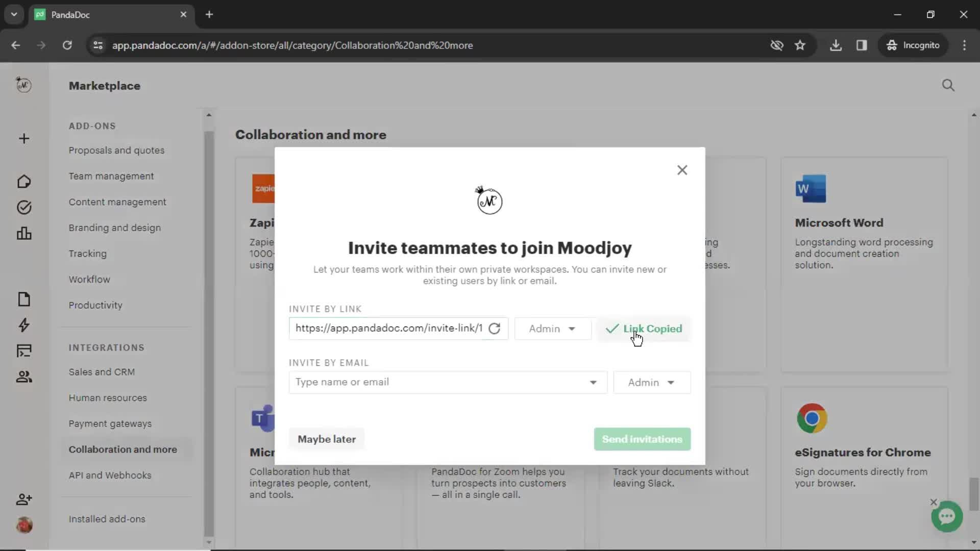This screenshot has height=551, width=980.
Task: Select the Collaboration and more sidebar item
Action: pyautogui.click(x=122, y=449)
